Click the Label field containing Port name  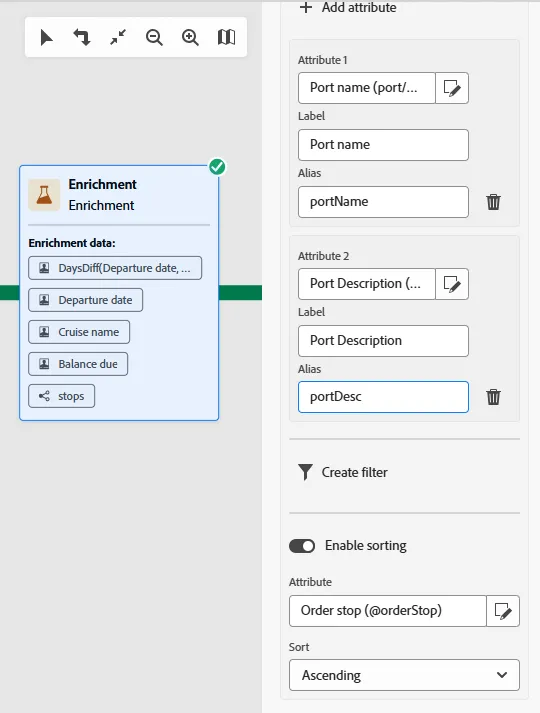383,145
